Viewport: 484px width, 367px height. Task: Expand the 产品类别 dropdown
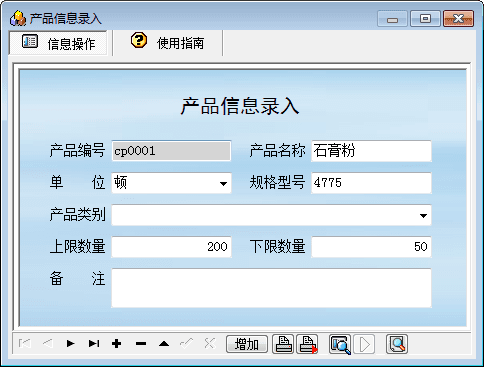(x=423, y=216)
